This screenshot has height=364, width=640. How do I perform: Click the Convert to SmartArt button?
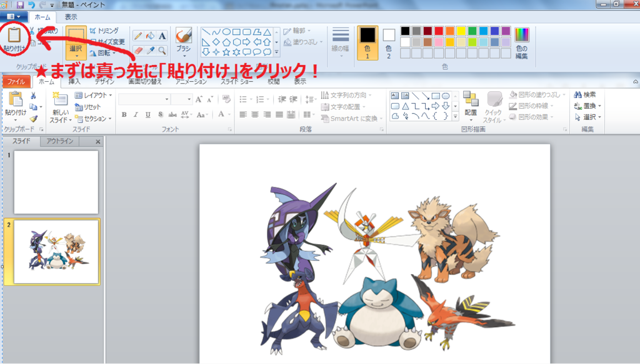352,119
